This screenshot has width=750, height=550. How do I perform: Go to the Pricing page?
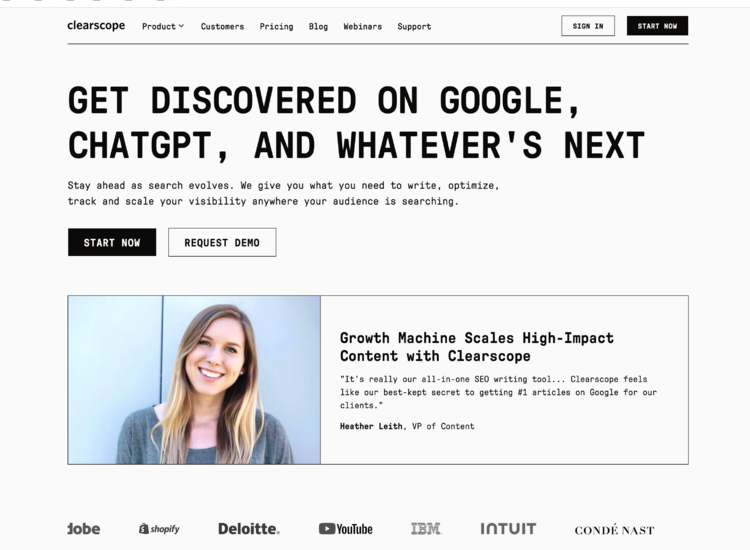[276, 26]
